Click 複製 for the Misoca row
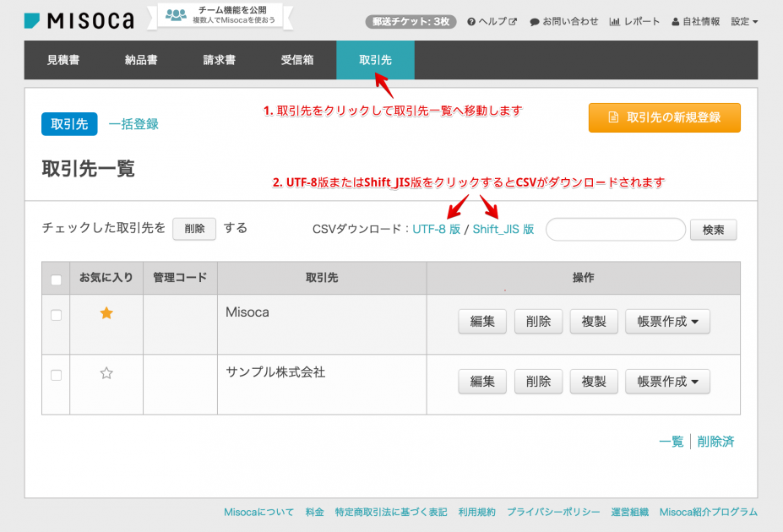 pyautogui.click(x=594, y=322)
